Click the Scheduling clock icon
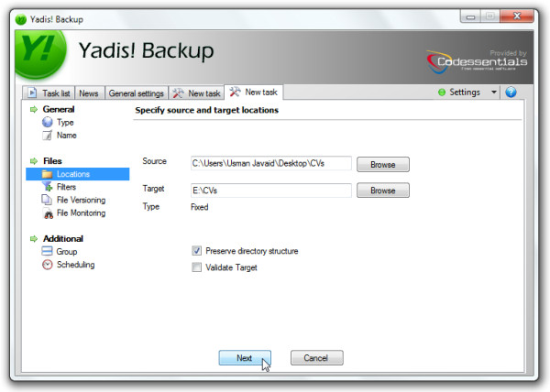 pyautogui.click(x=47, y=265)
